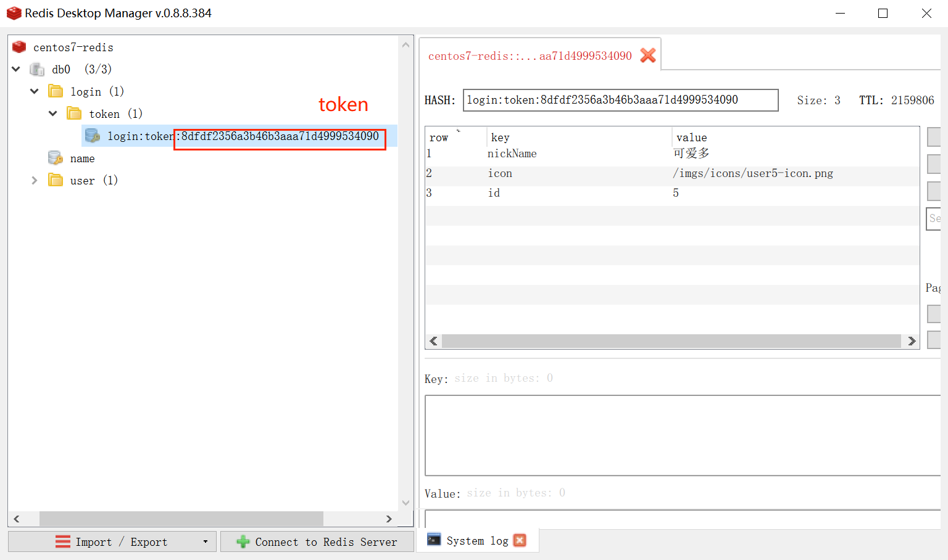Click the login:token key icon

[93, 136]
